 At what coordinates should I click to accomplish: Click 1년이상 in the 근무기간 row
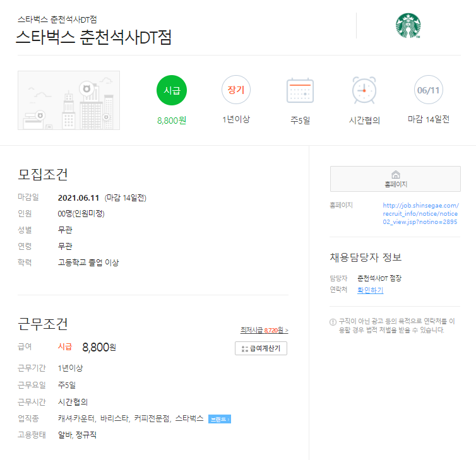(70, 368)
